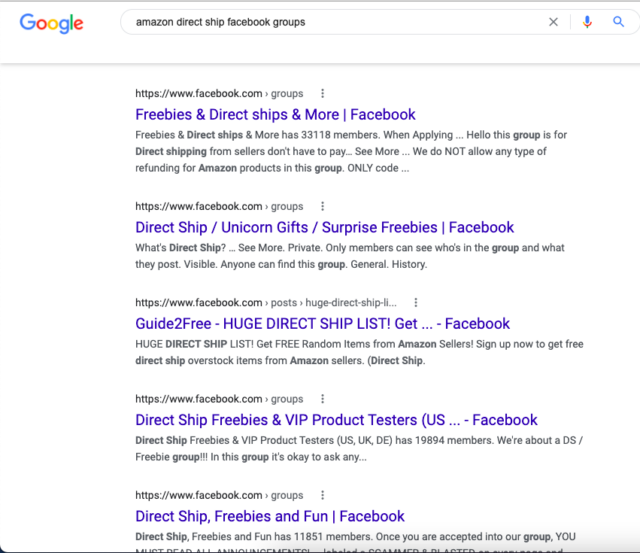Open Direct Ship, Freebies and Fun link
Image resolution: width=640 pixels, height=553 pixels.
click(270, 517)
